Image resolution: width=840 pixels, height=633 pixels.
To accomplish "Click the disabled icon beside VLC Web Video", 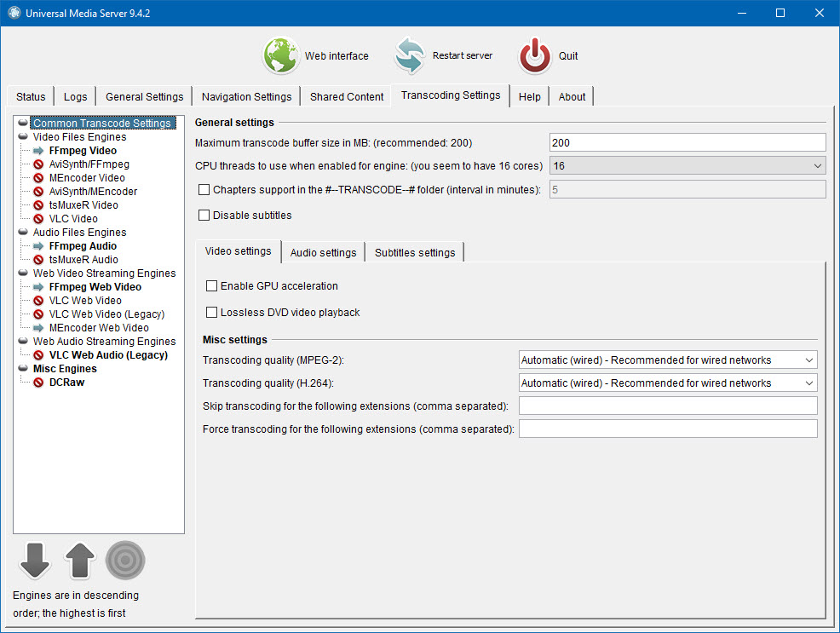I will click(38, 301).
